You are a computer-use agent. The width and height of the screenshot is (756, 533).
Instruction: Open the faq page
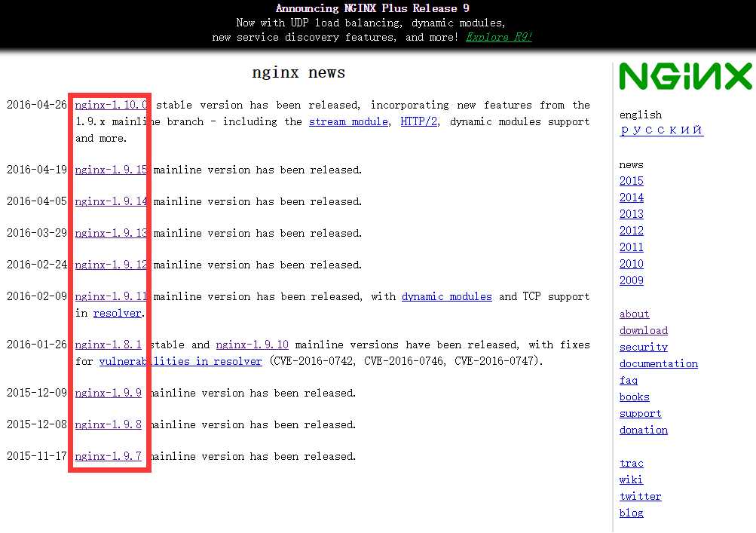[x=629, y=380]
